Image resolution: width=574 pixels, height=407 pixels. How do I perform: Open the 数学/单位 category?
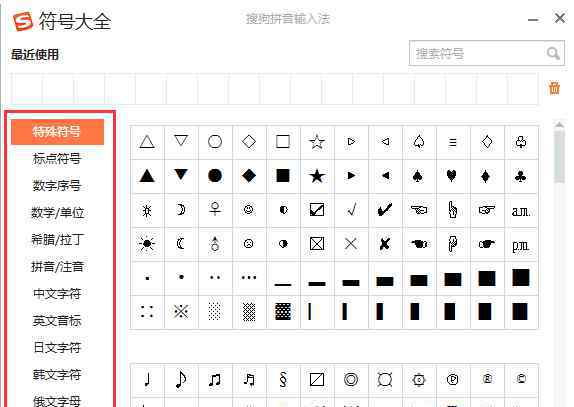(57, 213)
